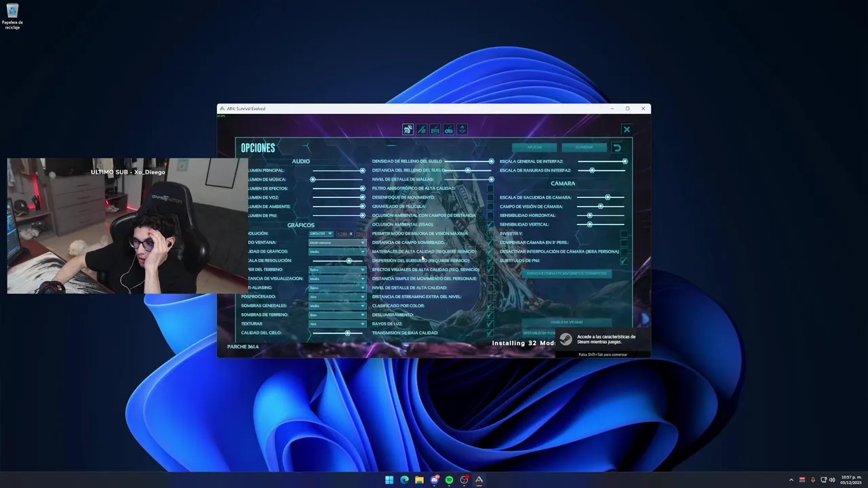Toggle Filtro Anisotrópico de Alta Calidad checkbox
This screenshot has width=868, height=488.
coord(490,188)
